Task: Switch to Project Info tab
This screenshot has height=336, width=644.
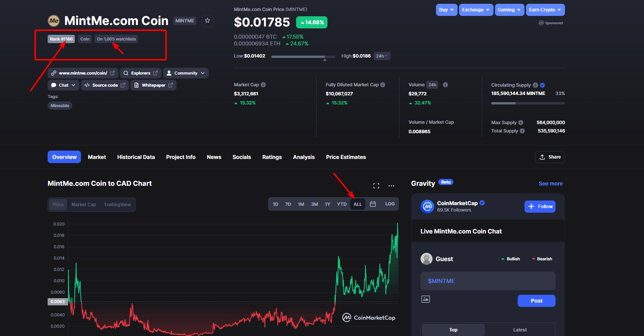Action: (181, 157)
